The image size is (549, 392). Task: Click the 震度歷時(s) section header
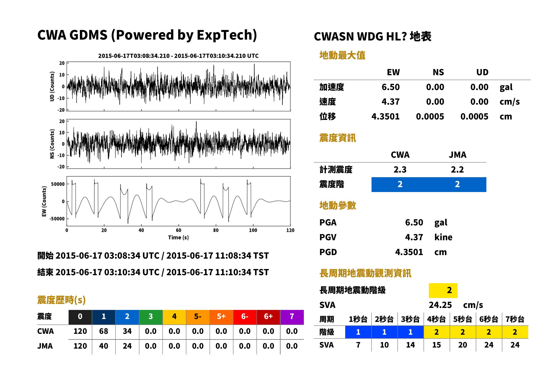(x=62, y=300)
